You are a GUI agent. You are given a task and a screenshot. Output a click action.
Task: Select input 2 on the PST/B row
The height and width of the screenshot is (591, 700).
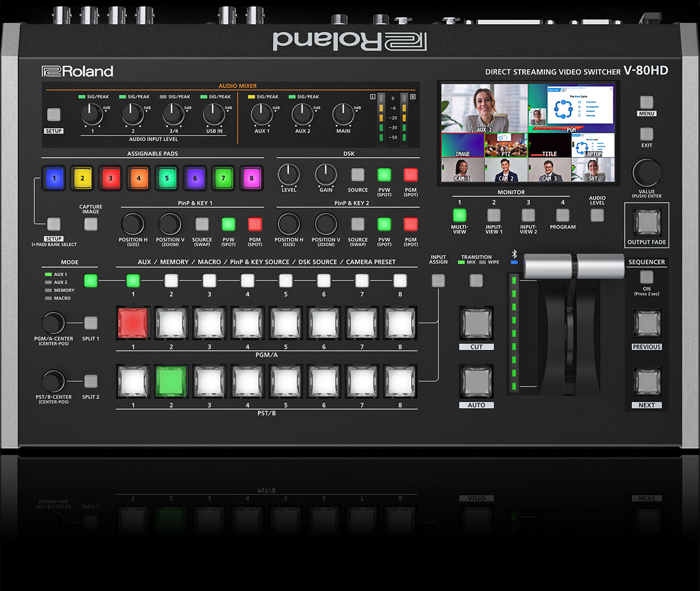click(171, 381)
